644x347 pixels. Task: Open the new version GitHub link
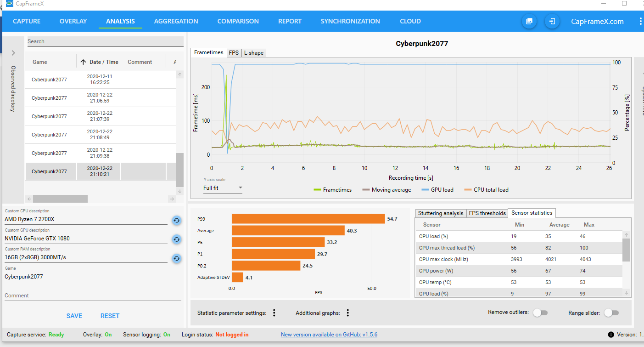329,335
